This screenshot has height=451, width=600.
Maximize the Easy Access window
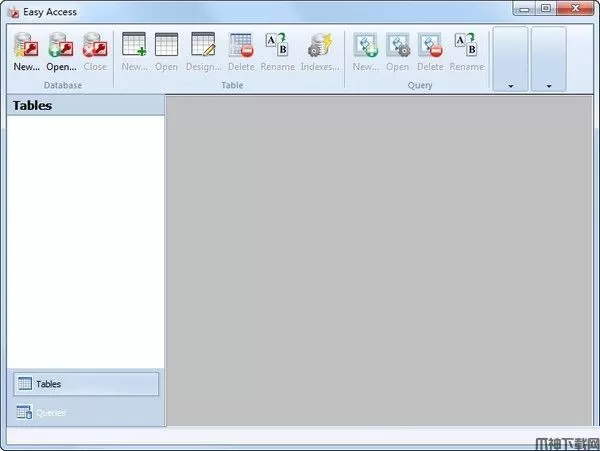(546, 8)
